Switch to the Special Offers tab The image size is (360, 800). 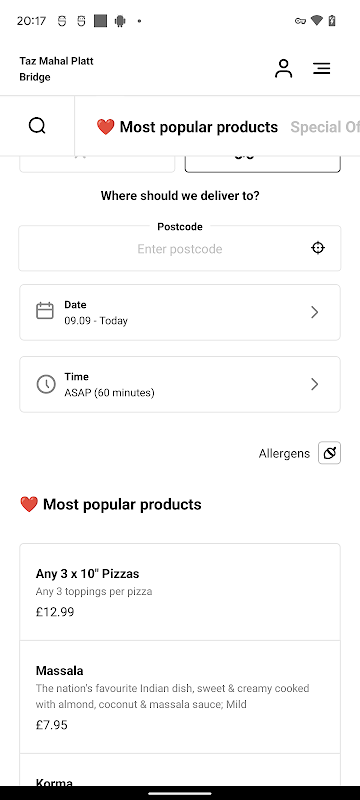(x=325, y=127)
